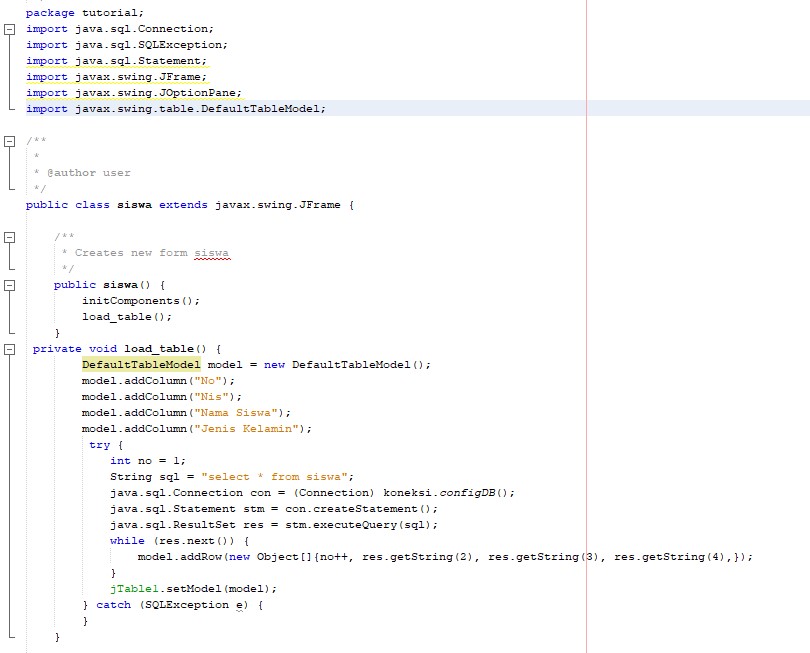Click the jTable1 variable in setModel line
810x653 pixels.
pyautogui.click(x=134, y=589)
